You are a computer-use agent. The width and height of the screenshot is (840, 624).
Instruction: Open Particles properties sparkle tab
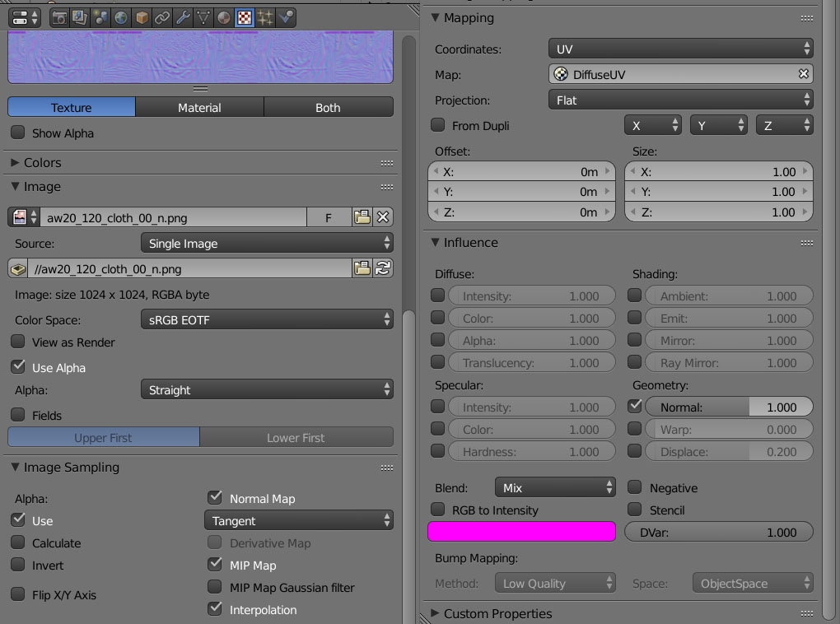point(265,17)
